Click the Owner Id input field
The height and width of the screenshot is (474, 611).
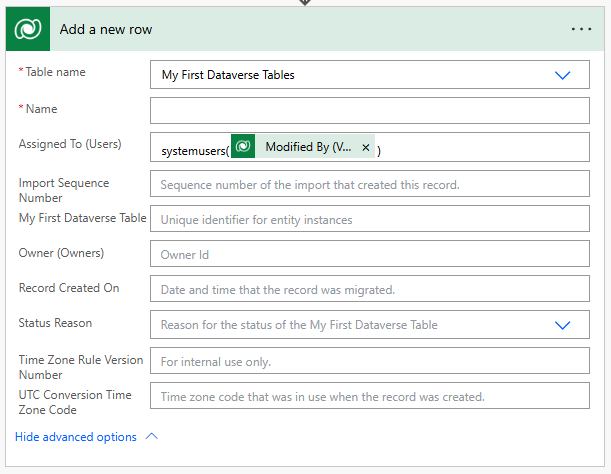click(369, 254)
